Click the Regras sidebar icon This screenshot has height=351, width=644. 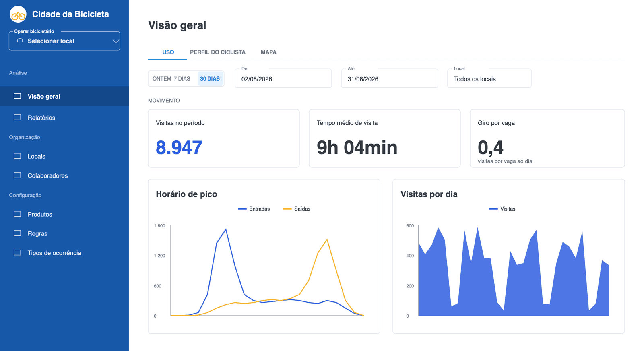click(x=17, y=233)
